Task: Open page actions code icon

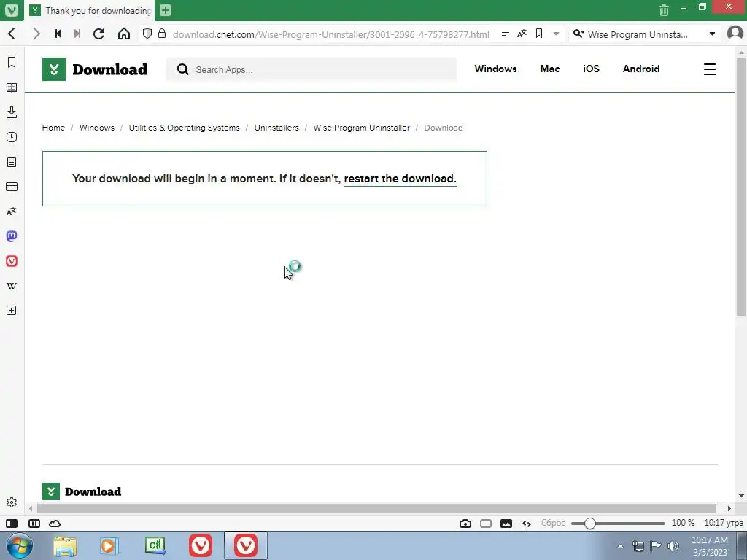Action: [527, 524]
